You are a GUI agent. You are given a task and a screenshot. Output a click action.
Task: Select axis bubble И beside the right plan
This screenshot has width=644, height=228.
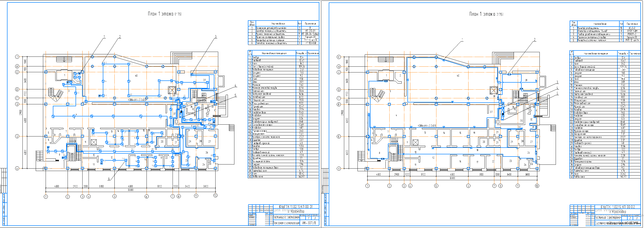(x=339, y=57)
